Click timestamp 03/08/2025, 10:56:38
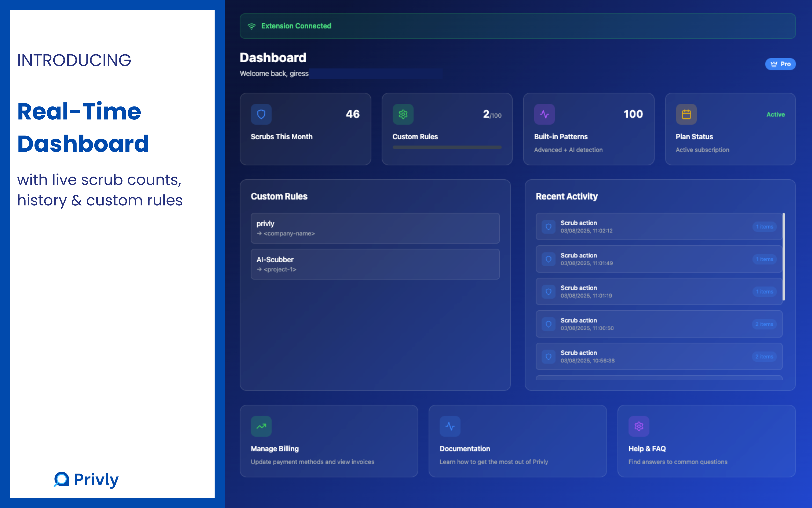The image size is (812, 508). click(x=587, y=360)
